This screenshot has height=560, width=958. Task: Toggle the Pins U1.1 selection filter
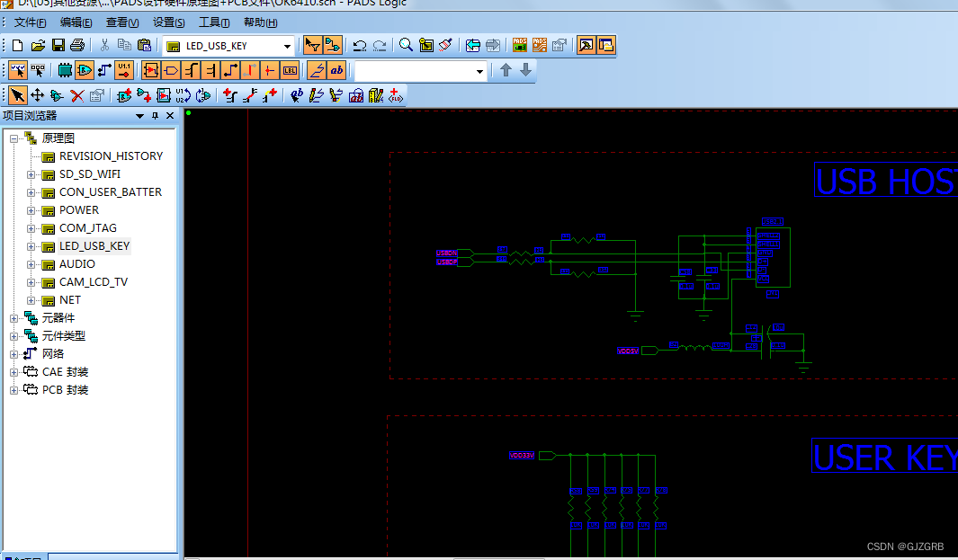pyautogui.click(x=124, y=70)
